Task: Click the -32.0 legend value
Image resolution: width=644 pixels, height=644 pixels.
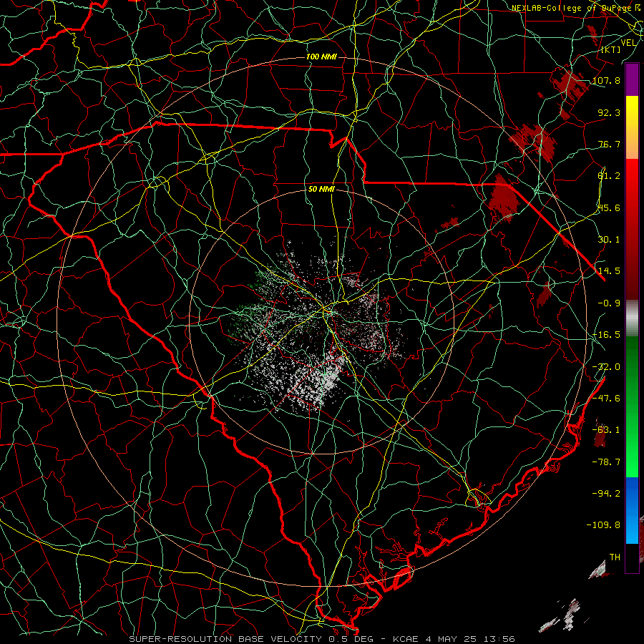Action: pos(606,366)
